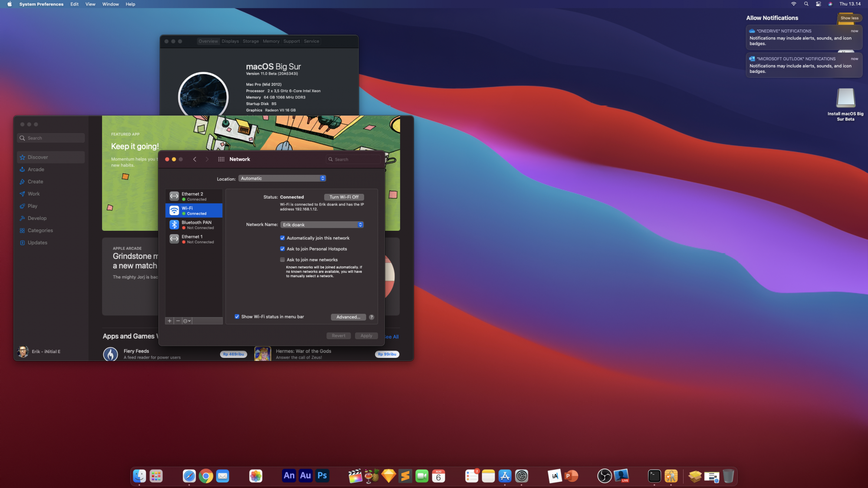Launch Google Chrome from the dock

tap(206, 476)
